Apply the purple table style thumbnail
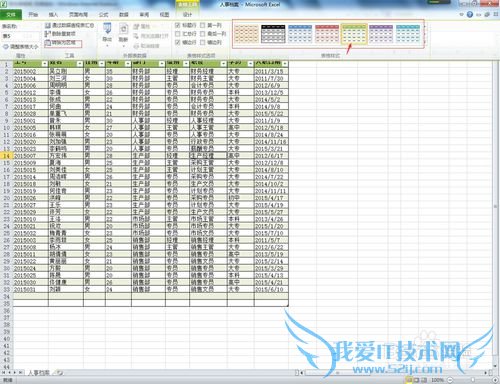This screenshot has height=384, width=500. coord(381,34)
